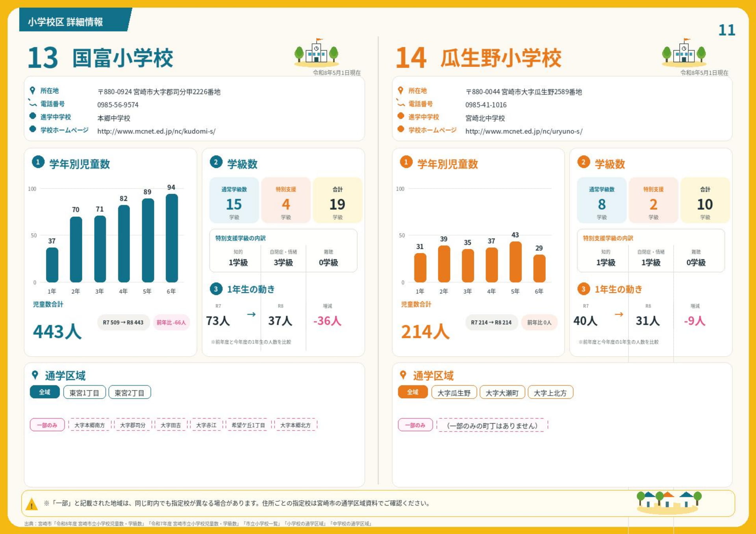Click the orange number 2 badge at 学級数
The height and width of the screenshot is (534, 756).
click(x=584, y=162)
